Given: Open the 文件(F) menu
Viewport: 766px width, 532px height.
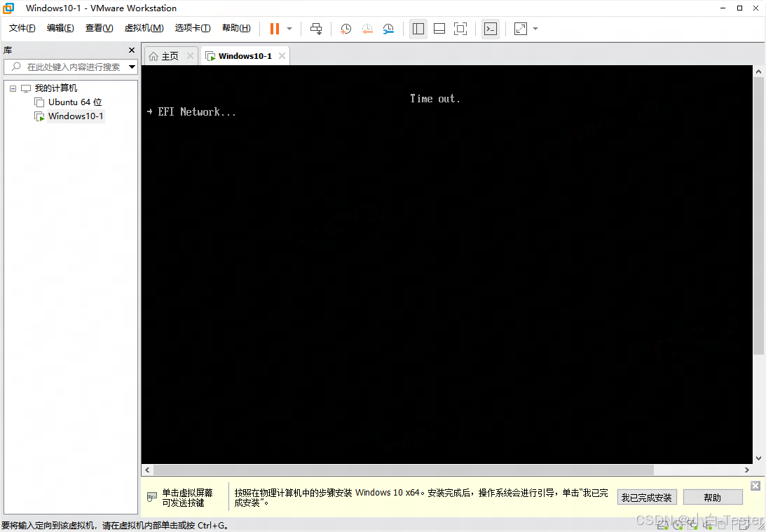Looking at the screenshot, I should 22,28.
